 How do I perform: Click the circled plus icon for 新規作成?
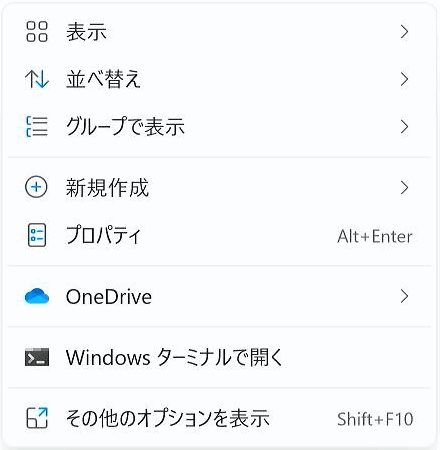(x=36, y=187)
